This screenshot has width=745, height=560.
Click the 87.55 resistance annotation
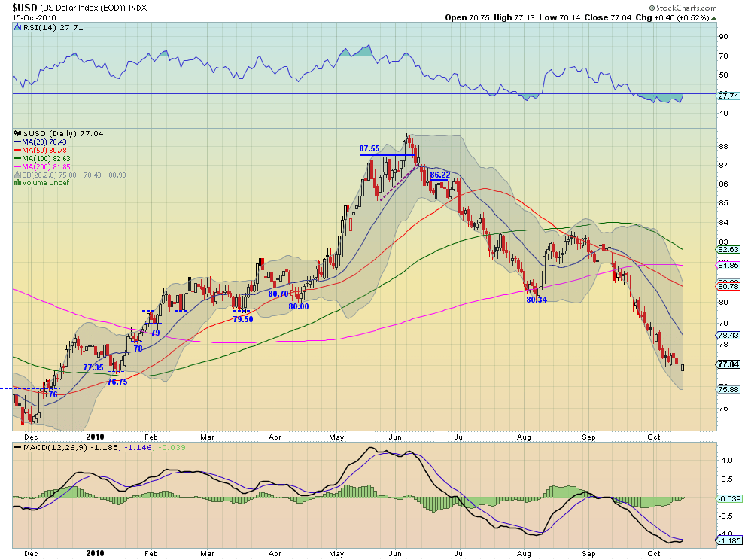[x=369, y=149]
